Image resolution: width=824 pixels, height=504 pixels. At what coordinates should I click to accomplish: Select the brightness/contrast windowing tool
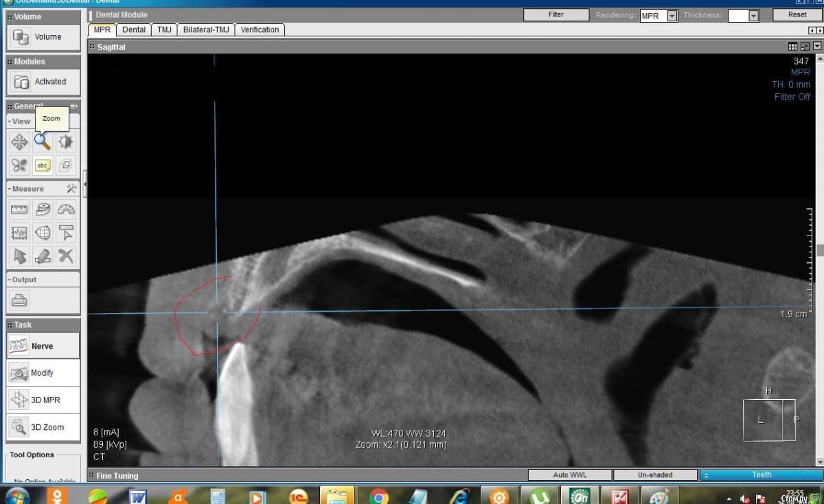66,142
